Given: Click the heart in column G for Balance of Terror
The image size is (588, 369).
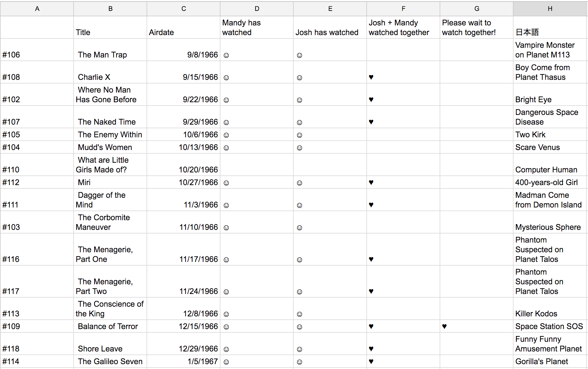Looking at the screenshot, I should [x=444, y=327].
